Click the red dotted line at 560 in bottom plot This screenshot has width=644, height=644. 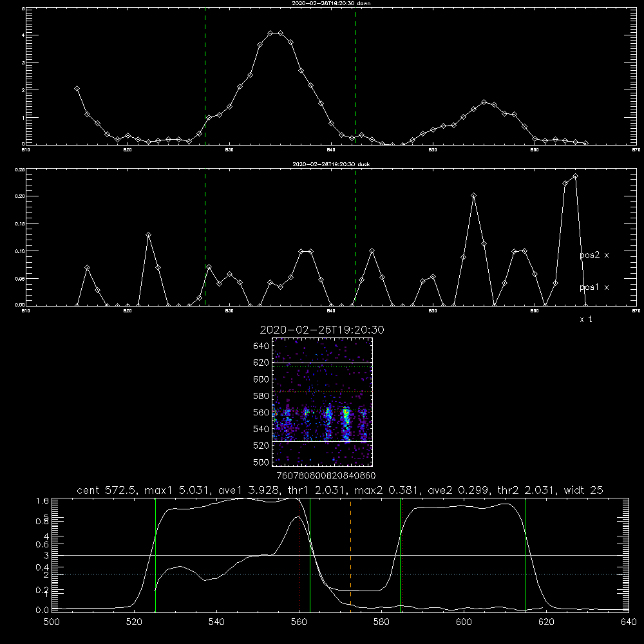click(x=299, y=555)
